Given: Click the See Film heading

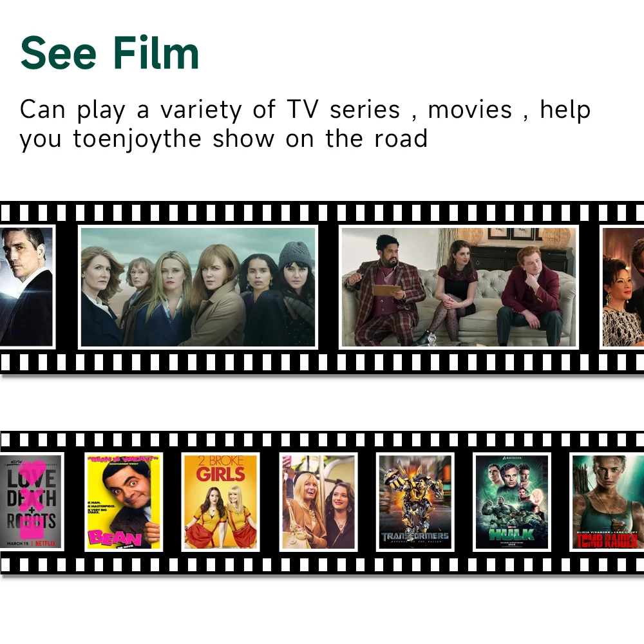Looking at the screenshot, I should pos(109,53).
